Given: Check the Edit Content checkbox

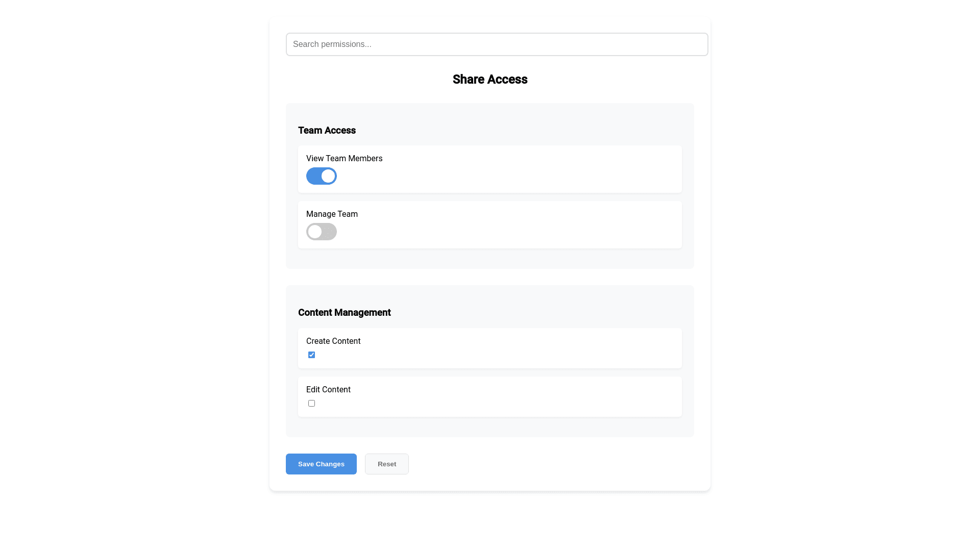Looking at the screenshot, I should [311, 403].
